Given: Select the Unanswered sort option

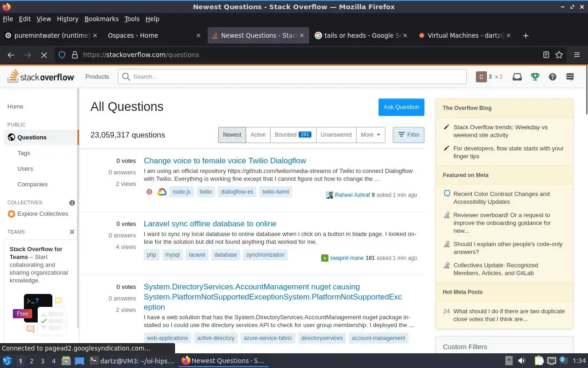Looking at the screenshot, I should [336, 135].
